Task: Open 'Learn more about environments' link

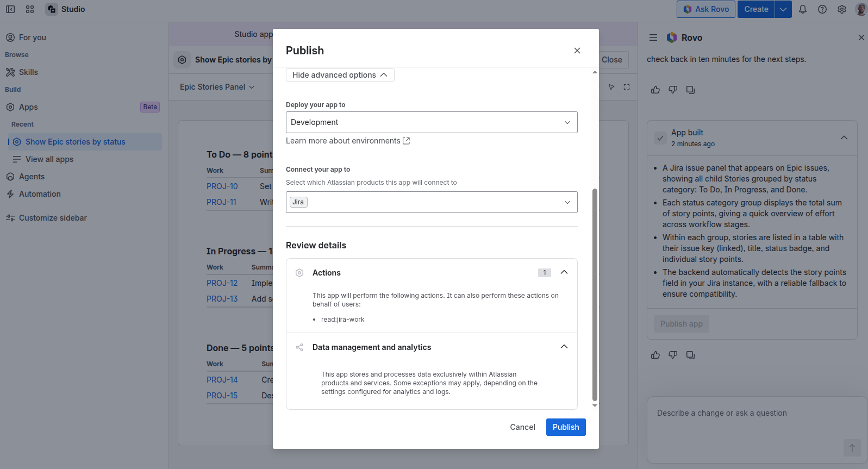Action: 348,141
